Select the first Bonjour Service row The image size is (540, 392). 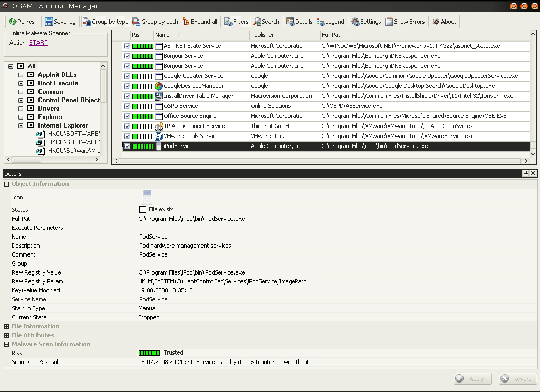[326, 56]
